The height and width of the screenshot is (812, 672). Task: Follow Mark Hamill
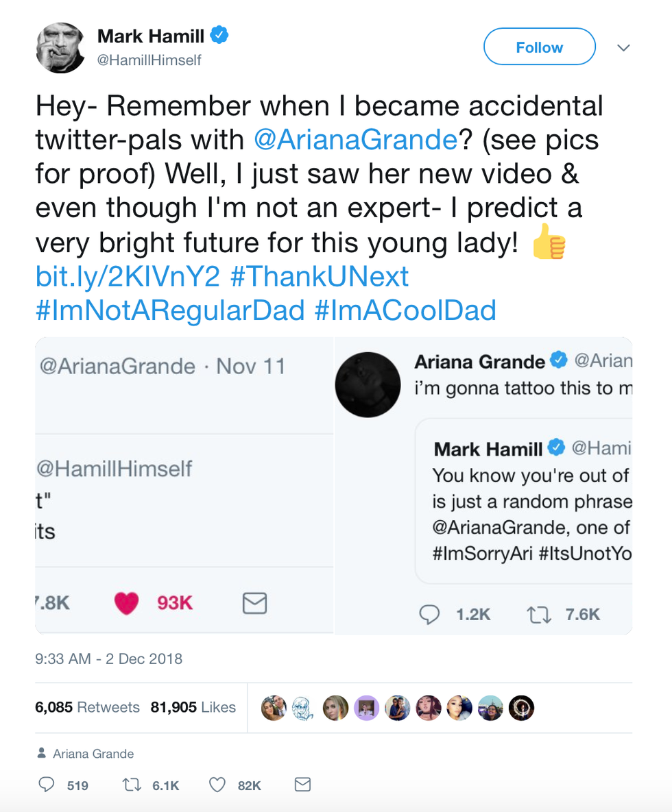click(x=539, y=47)
